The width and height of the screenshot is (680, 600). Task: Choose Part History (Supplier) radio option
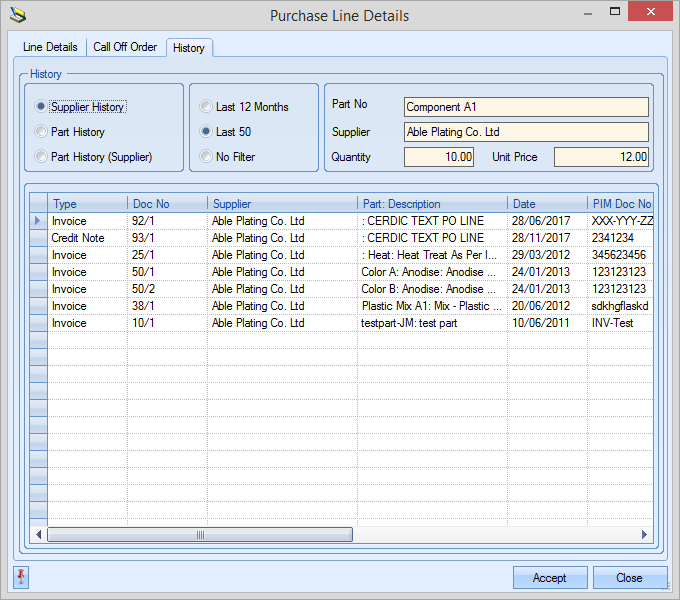pos(41,157)
